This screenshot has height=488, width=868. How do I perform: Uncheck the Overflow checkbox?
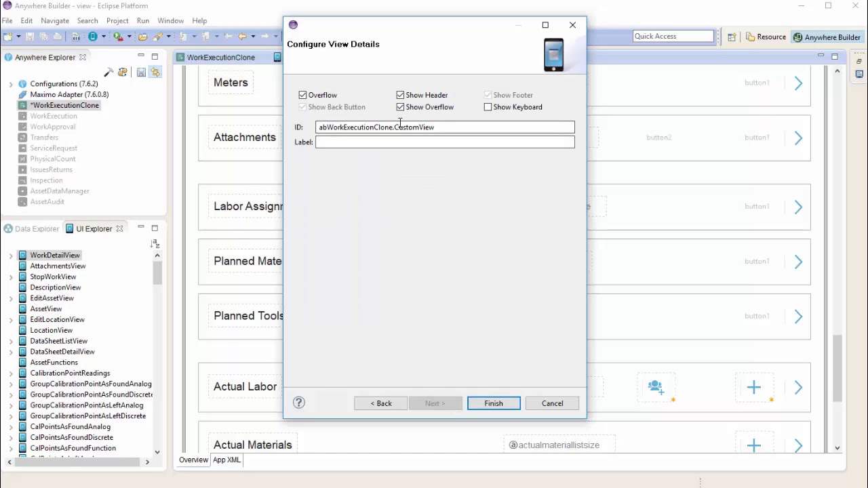(302, 95)
